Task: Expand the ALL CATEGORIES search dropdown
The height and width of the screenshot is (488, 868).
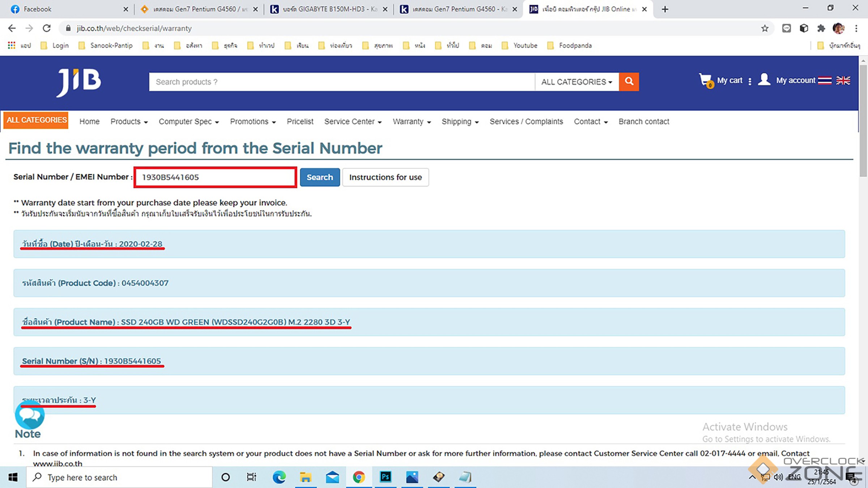Action: pyautogui.click(x=576, y=82)
